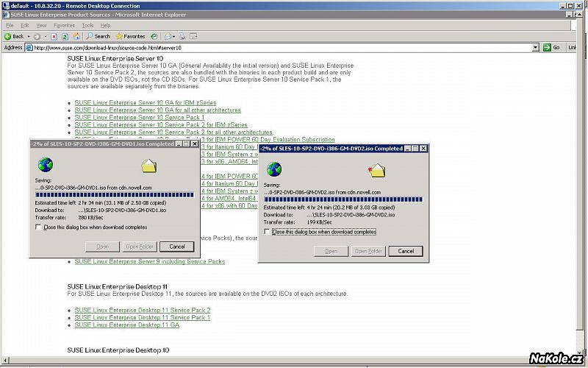Open the Favorites pane
Screen dimensions: 588x368
coord(131,36)
